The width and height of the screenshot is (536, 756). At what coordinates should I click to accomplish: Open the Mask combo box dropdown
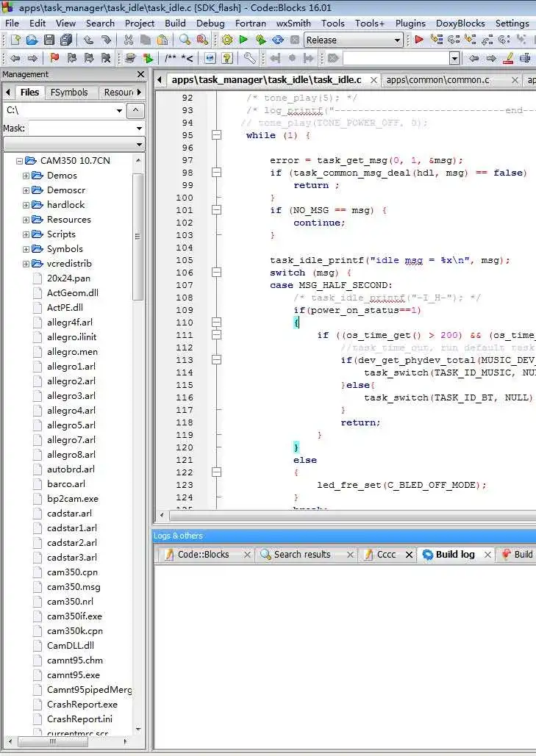click(139, 129)
